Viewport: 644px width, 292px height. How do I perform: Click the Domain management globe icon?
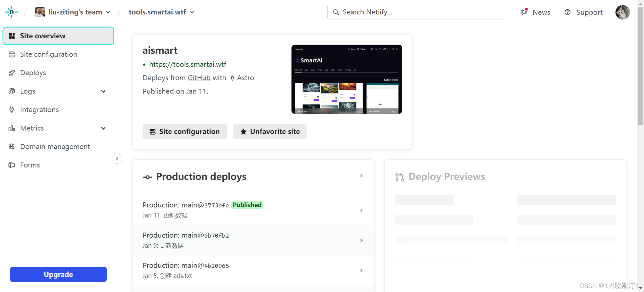[x=12, y=147]
